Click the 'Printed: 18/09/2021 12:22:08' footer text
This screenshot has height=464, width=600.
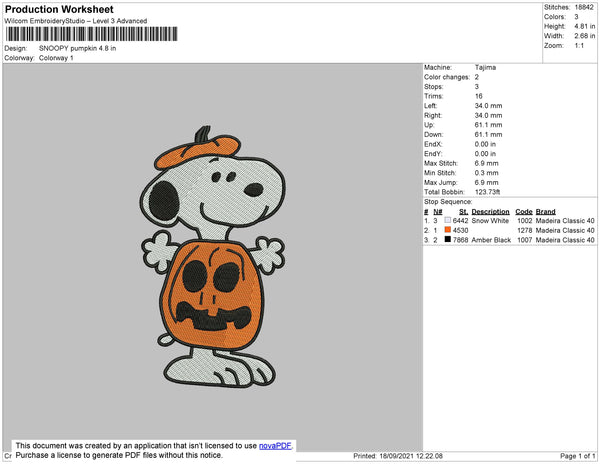[x=398, y=456]
